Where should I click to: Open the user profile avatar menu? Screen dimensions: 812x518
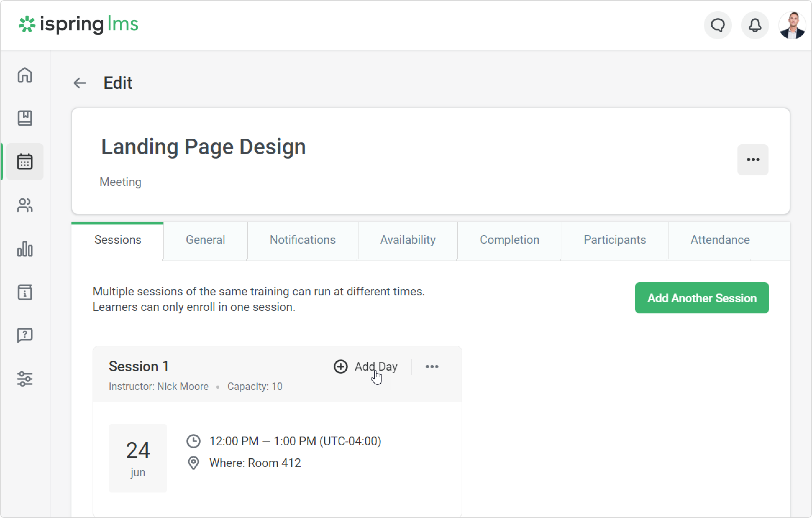pos(792,25)
